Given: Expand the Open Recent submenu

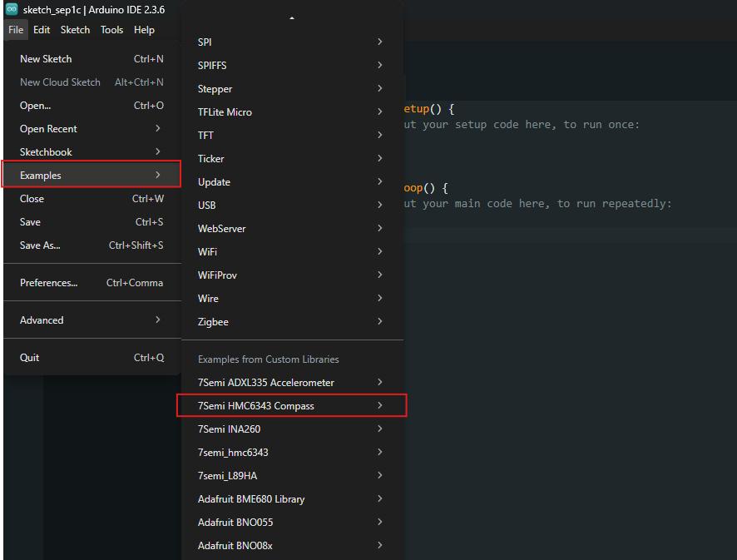Looking at the screenshot, I should pos(92,129).
